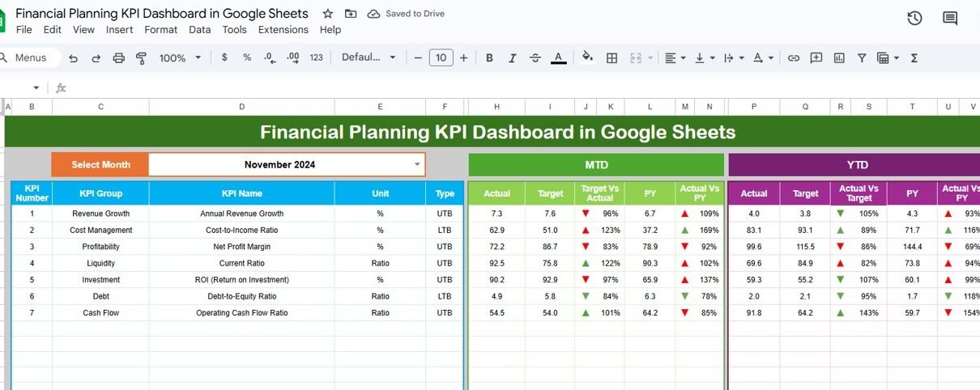Open the fill color picker
The image size is (980, 390).
click(x=588, y=58)
